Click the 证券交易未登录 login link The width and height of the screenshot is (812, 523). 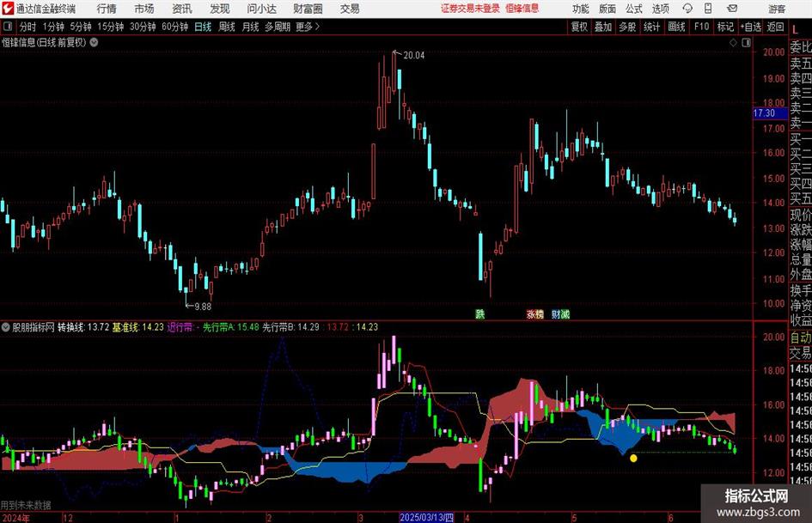click(470, 9)
